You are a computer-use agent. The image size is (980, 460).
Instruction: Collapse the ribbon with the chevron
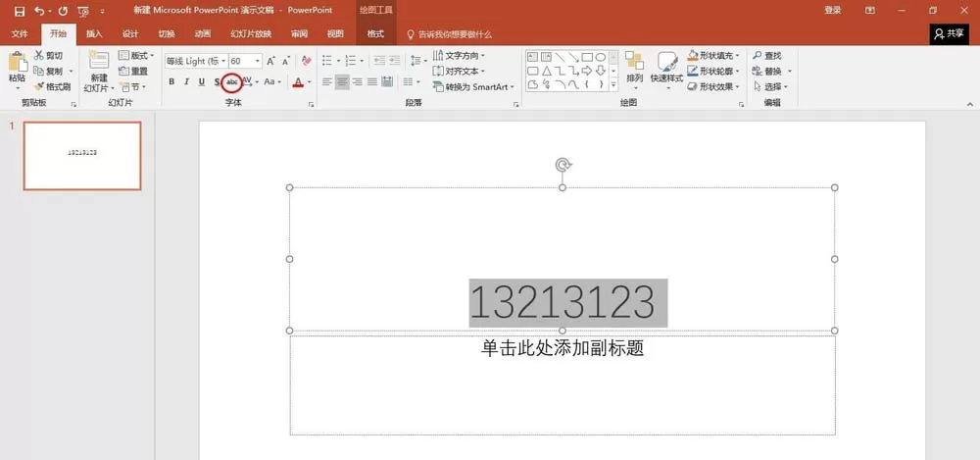(970, 105)
